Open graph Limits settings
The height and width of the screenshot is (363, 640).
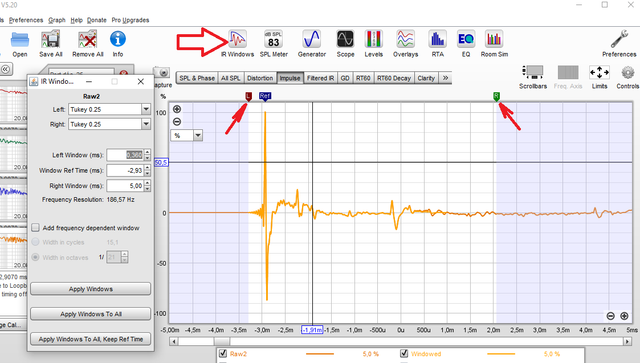click(x=599, y=77)
